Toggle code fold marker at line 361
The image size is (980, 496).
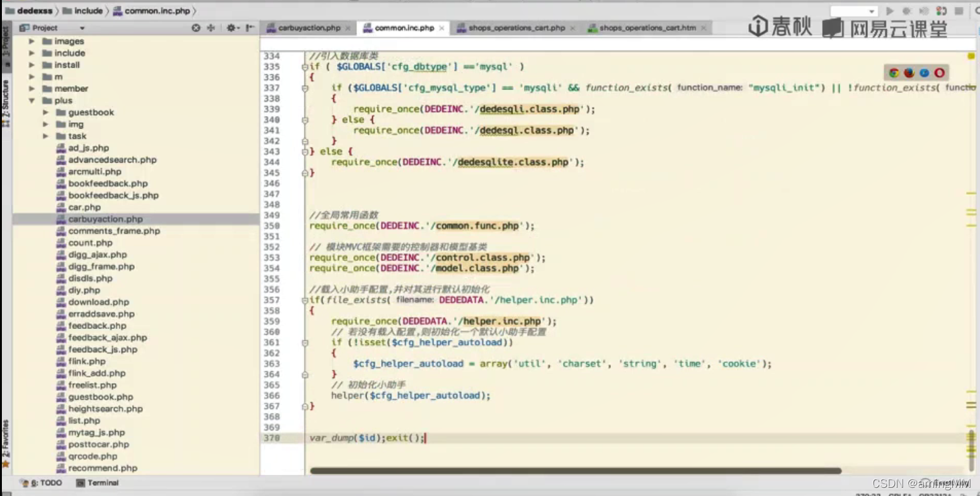[305, 343]
